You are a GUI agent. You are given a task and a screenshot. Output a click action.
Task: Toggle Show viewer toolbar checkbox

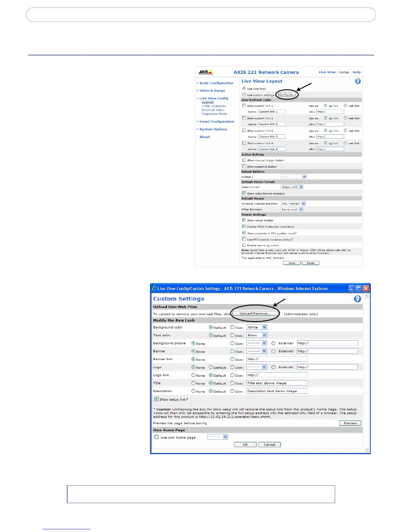244,220
